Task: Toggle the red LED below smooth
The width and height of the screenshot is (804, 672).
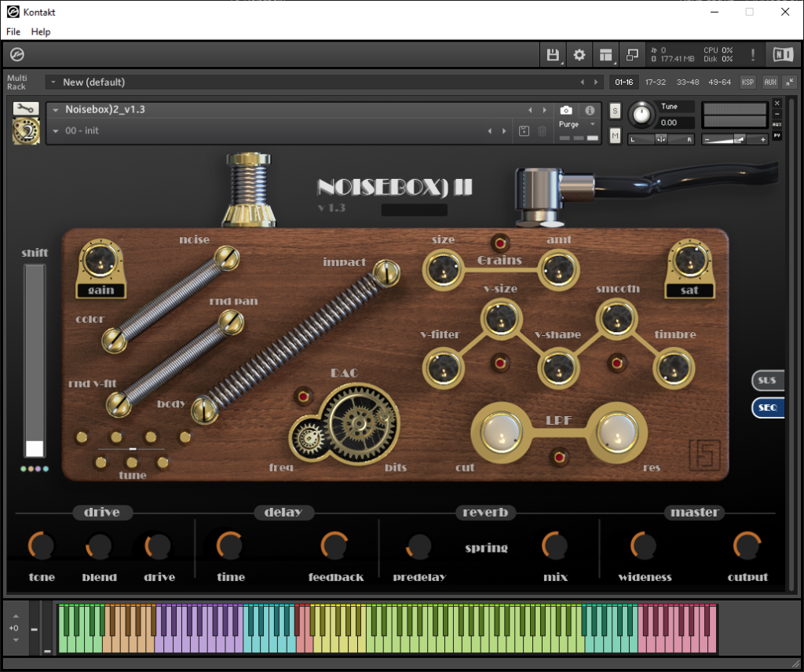Action: [617, 363]
